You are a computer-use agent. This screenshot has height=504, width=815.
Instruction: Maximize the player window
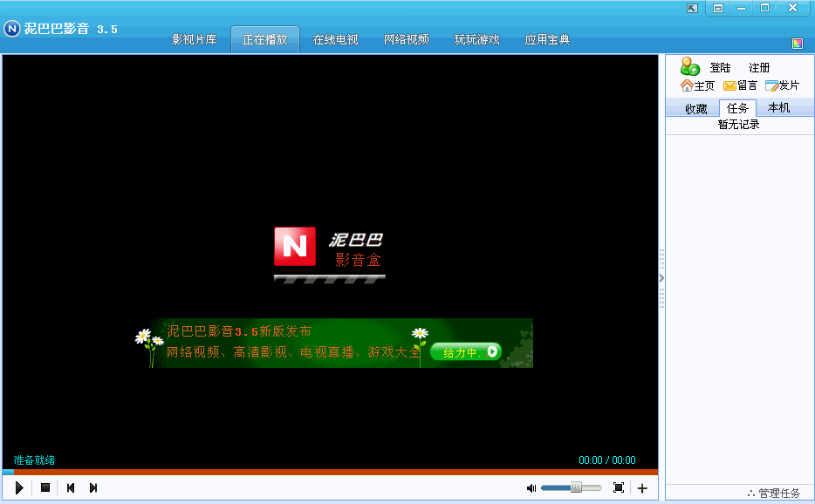click(x=764, y=8)
